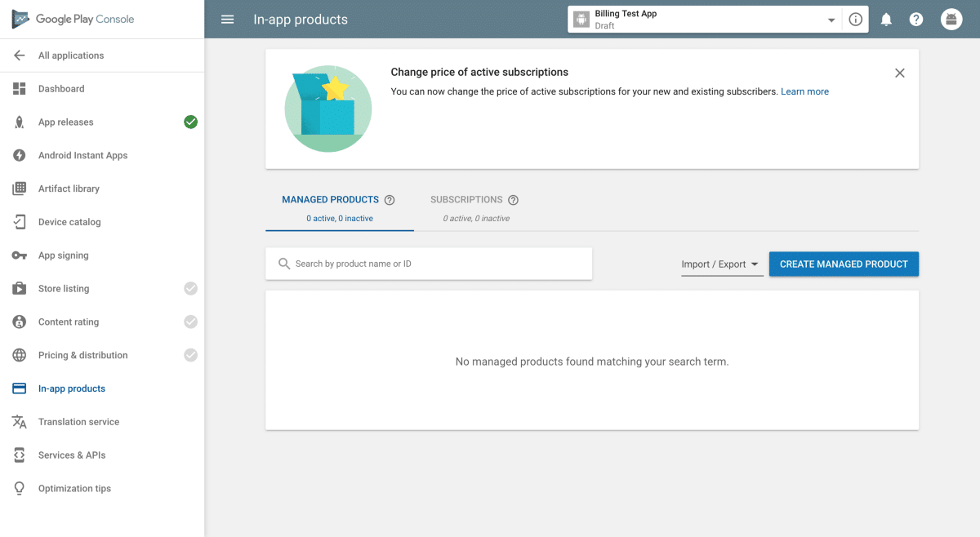Click the grey check on Pricing & distribution
This screenshot has width=980, height=537.
coord(190,355)
